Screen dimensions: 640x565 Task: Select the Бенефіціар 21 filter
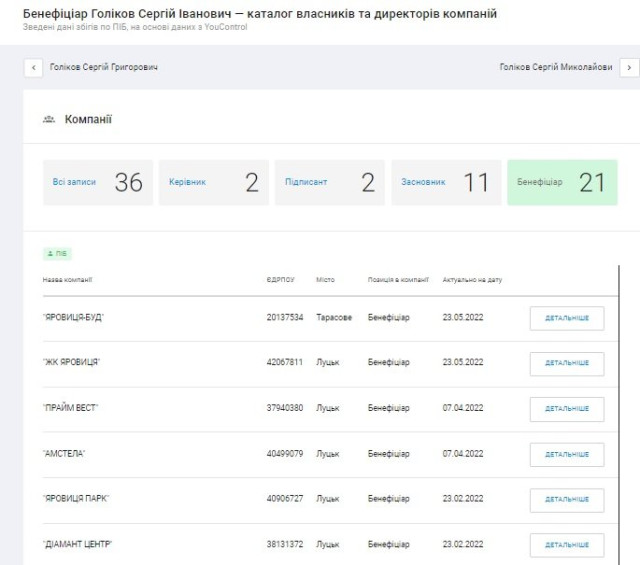coord(562,182)
